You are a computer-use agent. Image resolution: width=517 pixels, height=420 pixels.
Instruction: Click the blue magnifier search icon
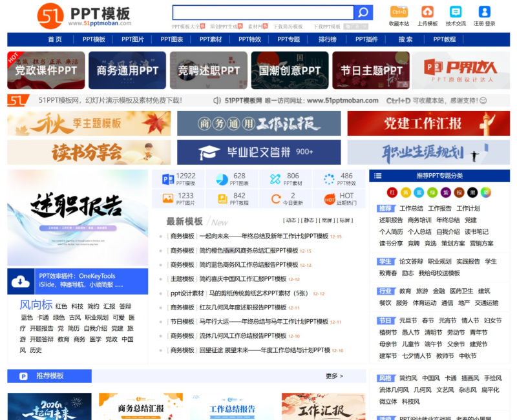click(x=362, y=12)
